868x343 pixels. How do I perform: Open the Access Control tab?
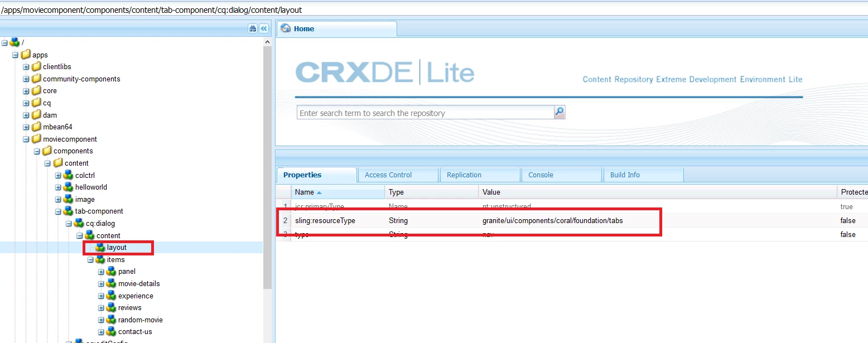(x=398, y=175)
